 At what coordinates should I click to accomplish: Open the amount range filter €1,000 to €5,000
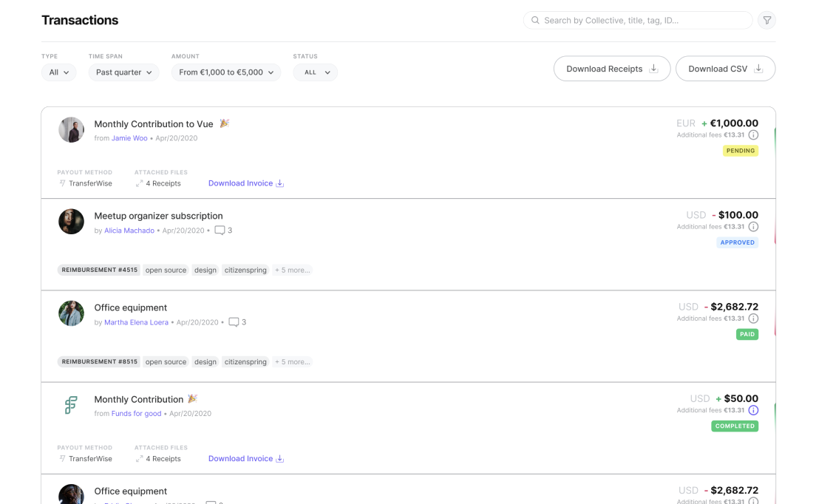[225, 72]
